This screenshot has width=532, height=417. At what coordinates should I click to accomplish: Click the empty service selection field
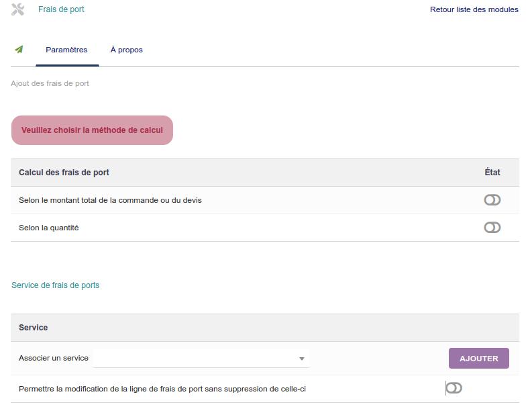pyautogui.click(x=195, y=359)
